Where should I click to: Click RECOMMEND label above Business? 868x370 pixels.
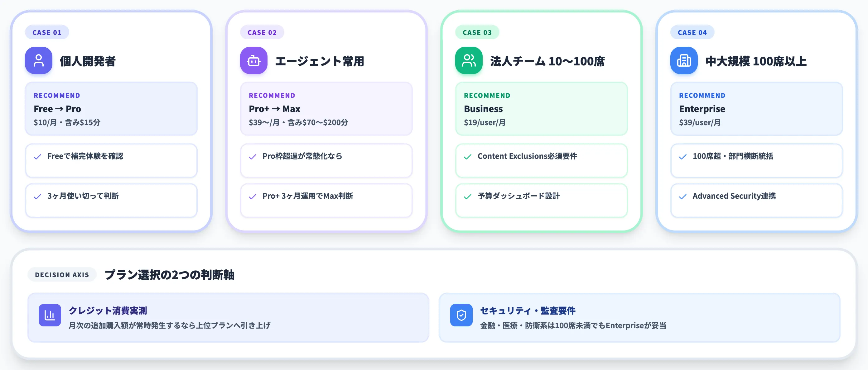tap(487, 95)
